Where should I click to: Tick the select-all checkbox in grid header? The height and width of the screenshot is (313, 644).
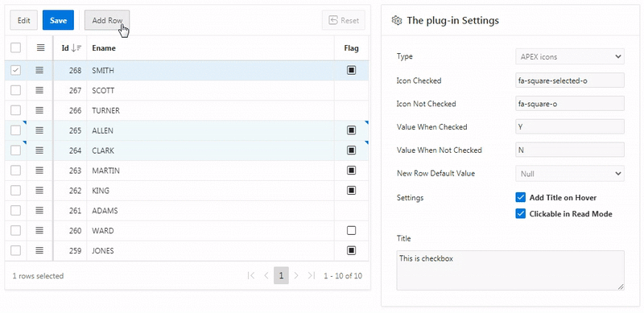tap(15, 48)
